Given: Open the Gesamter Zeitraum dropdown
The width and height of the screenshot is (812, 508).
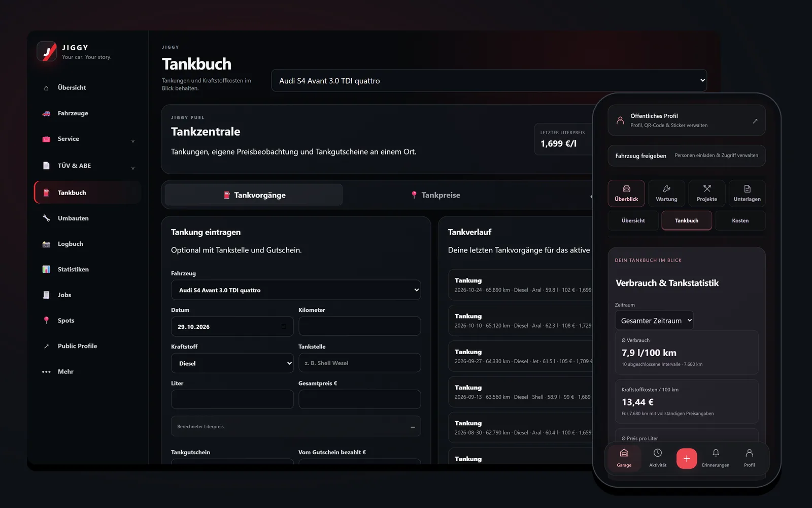Looking at the screenshot, I should pos(654,321).
